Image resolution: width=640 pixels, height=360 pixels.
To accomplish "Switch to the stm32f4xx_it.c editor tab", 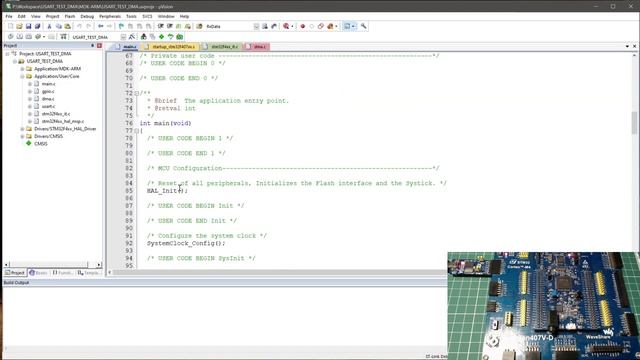I will pyautogui.click(x=221, y=47).
